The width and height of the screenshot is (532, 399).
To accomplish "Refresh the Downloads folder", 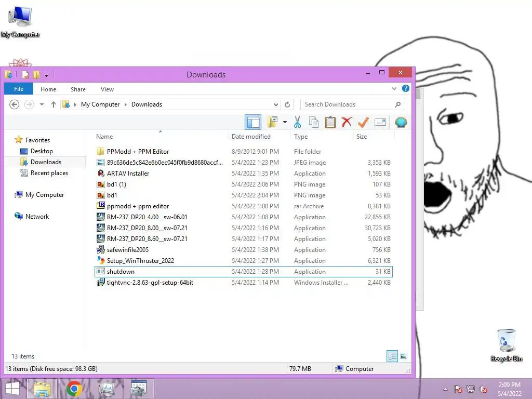I will [x=287, y=104].
